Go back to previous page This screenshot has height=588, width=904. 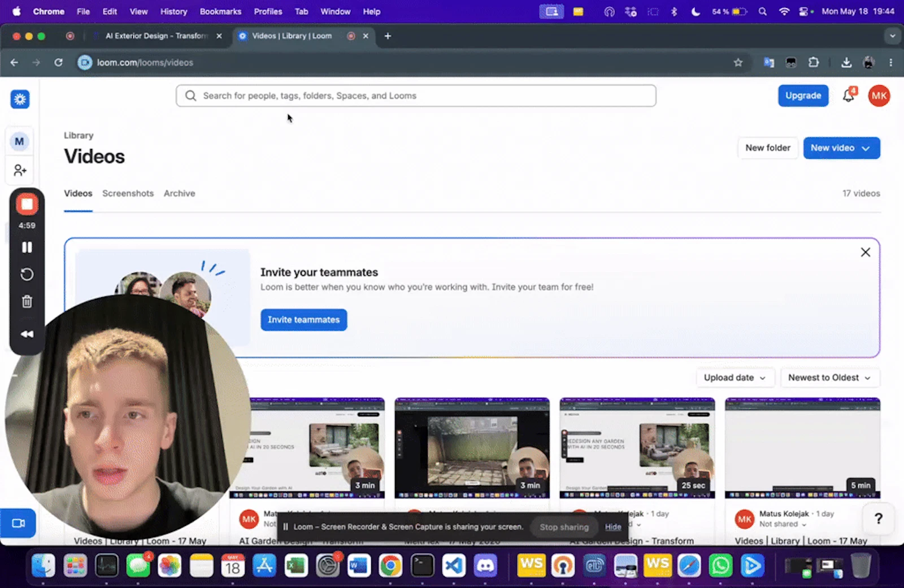pyautogui.click(x=14, y=63)
